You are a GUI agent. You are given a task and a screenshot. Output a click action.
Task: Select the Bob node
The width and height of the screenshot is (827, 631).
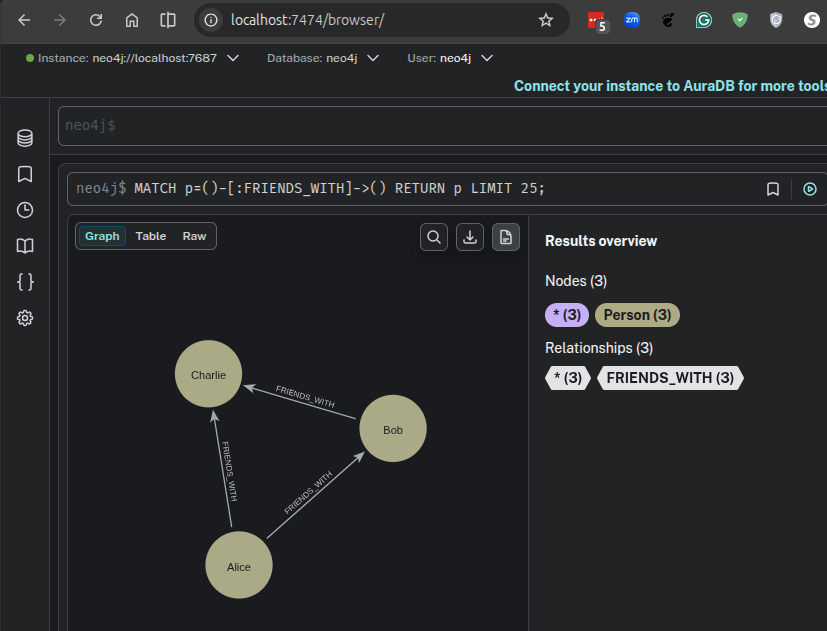coord(393,429)
